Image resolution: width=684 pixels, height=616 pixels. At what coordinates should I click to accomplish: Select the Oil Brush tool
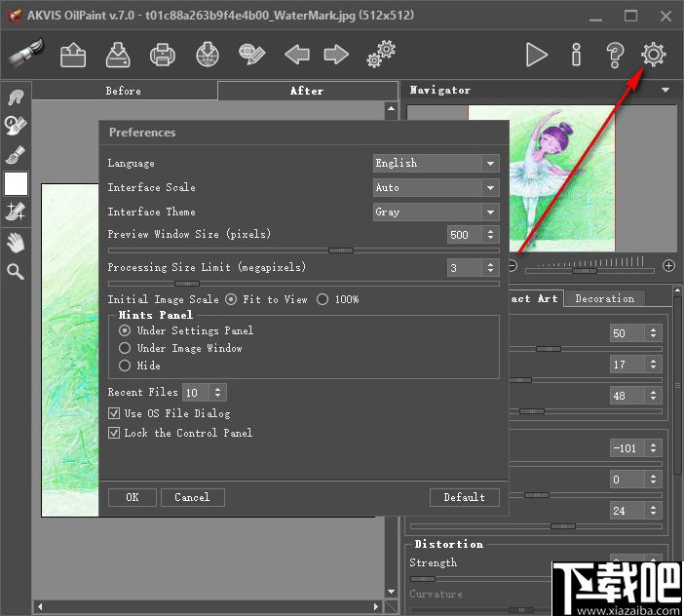coord(16,155)
